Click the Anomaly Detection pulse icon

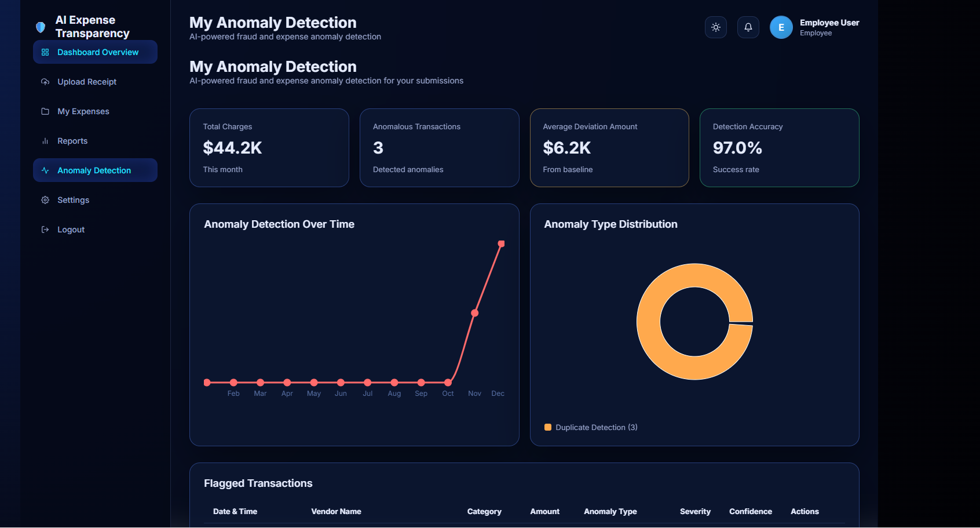45,170
